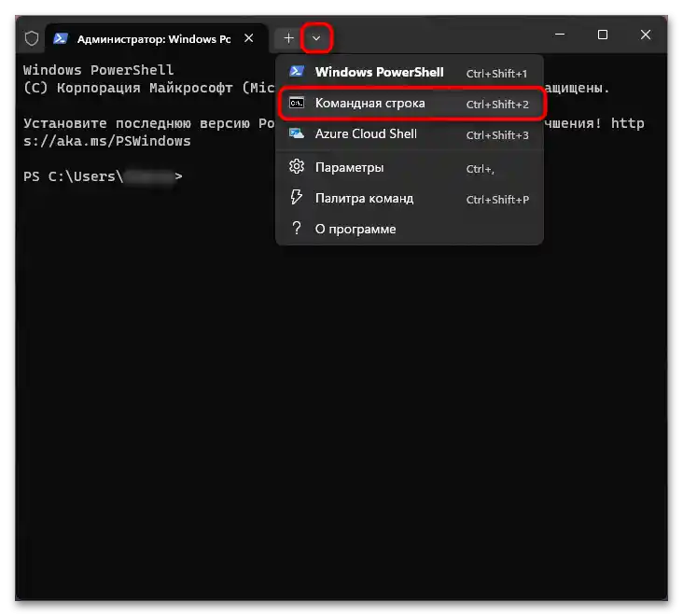Choose Windows PowerShell from dropdown menu
The height and width of the screenshot is (616, 683).
[x=410, y=72]
